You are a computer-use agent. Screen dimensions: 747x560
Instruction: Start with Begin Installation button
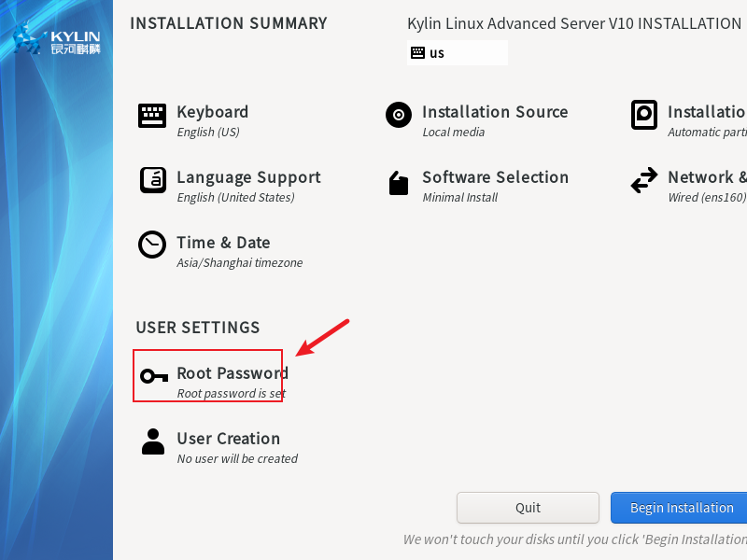pyautogui.click(x=680, y=508)
